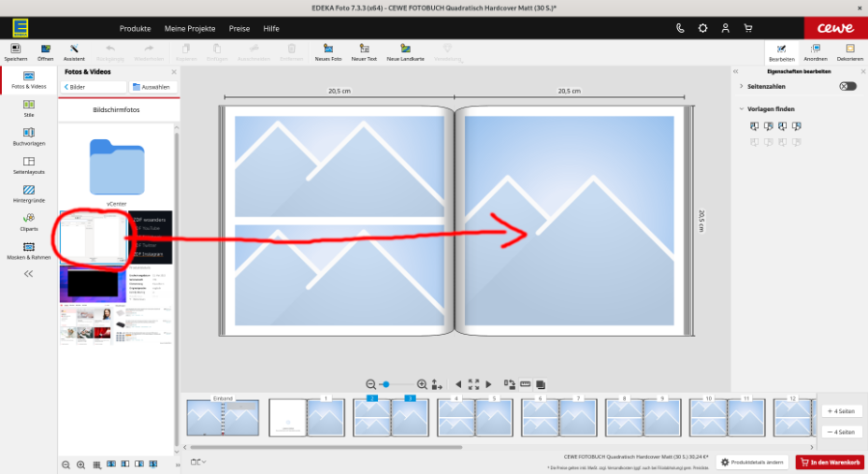Toggle the Seitenzahlen switch
The image size is (868, 474).
(848, 87)
